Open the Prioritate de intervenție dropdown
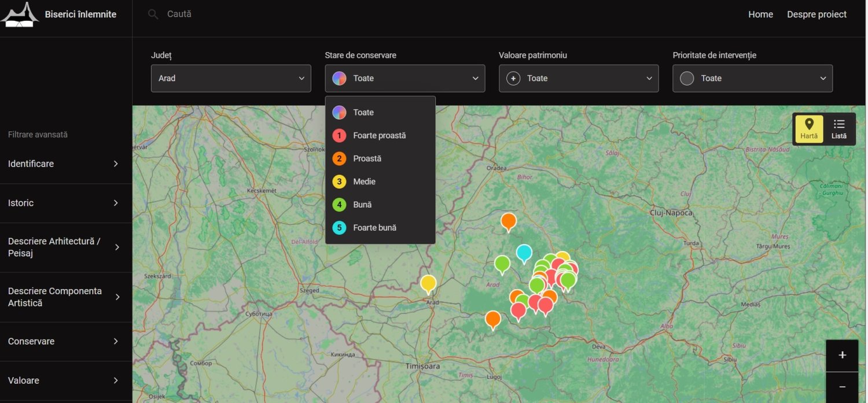Screen dimensions: 868x403 point(752,79)
